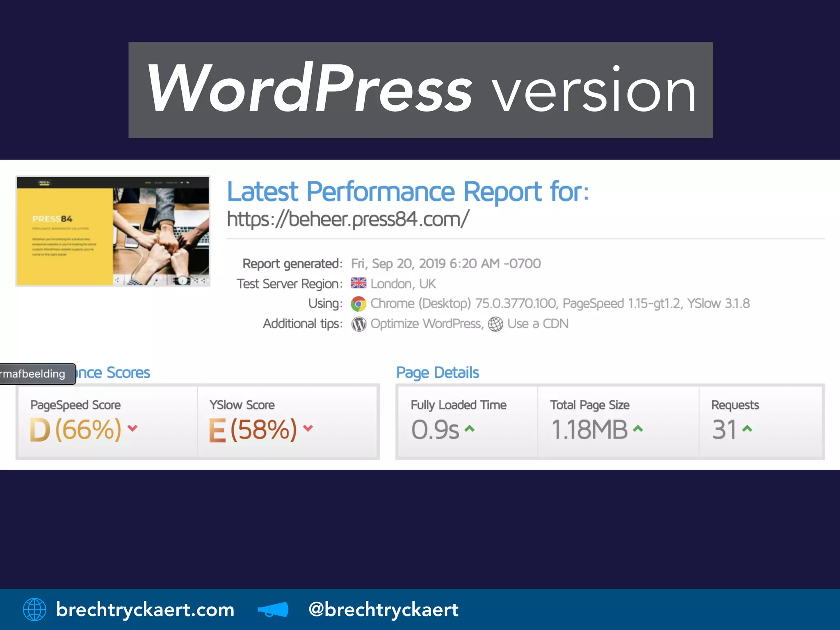Image resolution: width=840 pixels, height=630 pixels.
Task: Click the Fully Loaded Time green arrow
Action: tap(470, 429)
